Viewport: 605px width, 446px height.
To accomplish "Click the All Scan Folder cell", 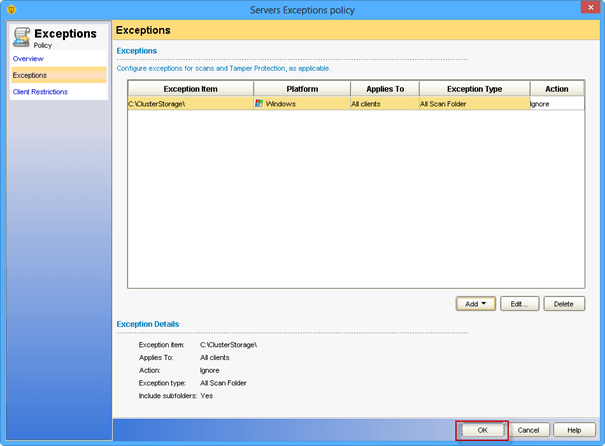I will pyautogui.click(x=473, y=103).
